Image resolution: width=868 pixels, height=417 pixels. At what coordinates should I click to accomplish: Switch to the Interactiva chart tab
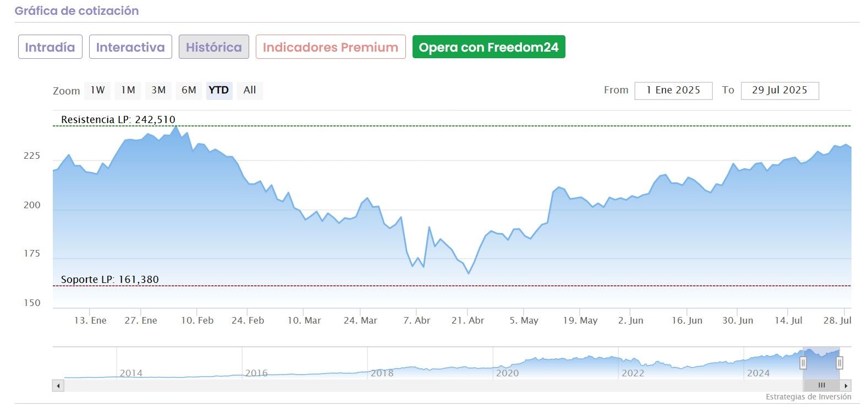click(130, 47)
